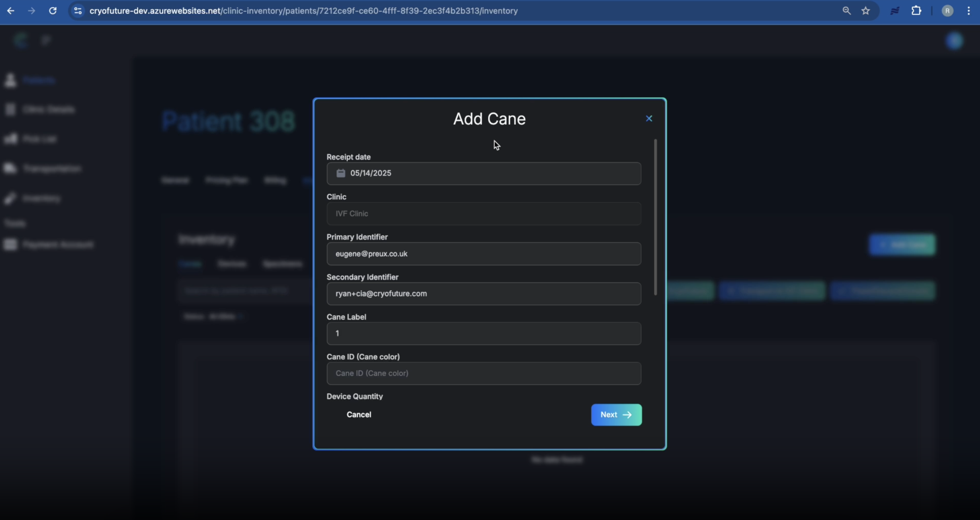This screenshot has width=980, height=520.
Task: Bookmark the page with the star icon
Action: pos(865,11)
